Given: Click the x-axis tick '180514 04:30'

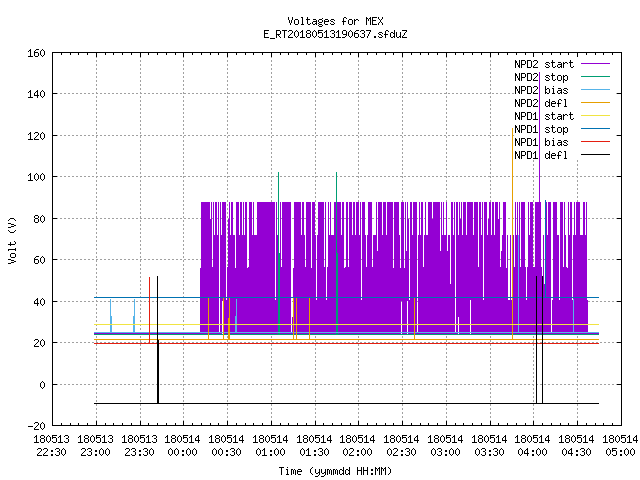Looking at the screenshot, I should (576, 446).
